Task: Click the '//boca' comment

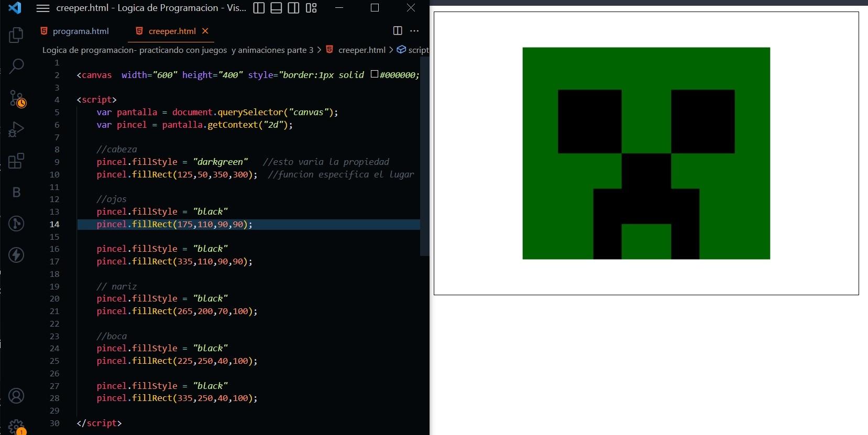Action: click(x=112, y=336)
